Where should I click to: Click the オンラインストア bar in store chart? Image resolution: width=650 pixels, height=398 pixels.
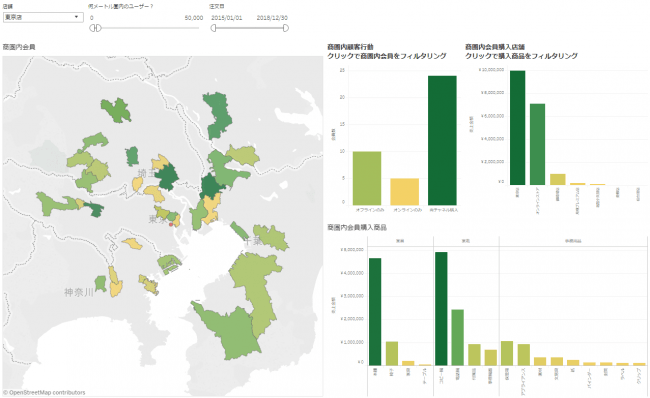click(x=537, y=144)
